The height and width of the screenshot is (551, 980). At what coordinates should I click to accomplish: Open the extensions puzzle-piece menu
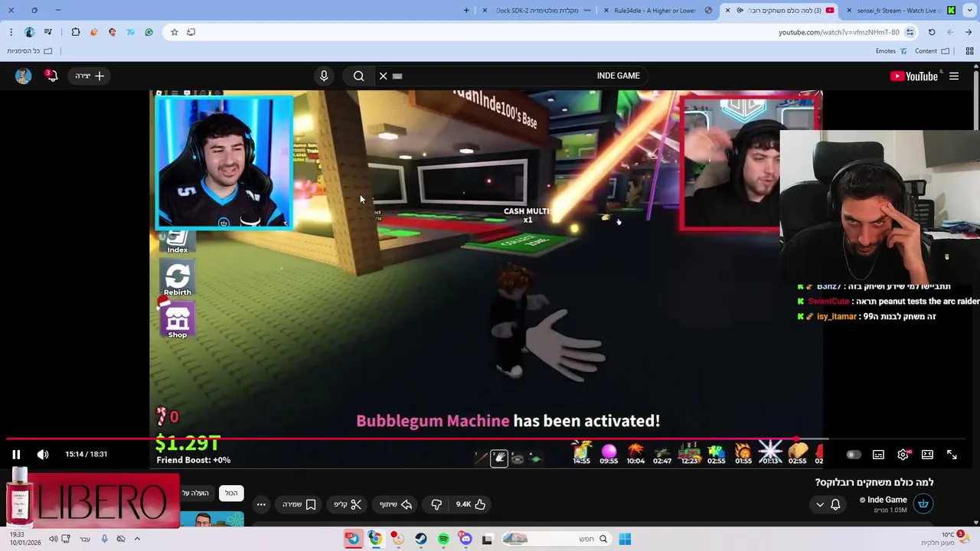coord(76,32)
